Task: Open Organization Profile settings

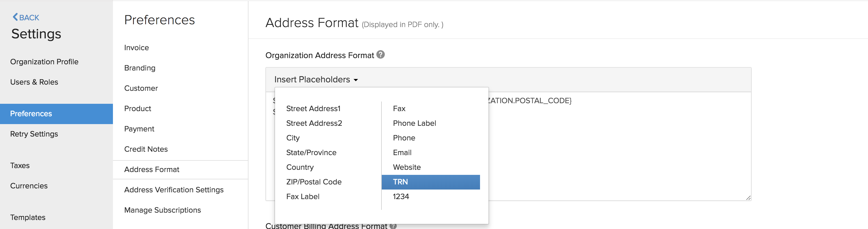Action: (x=44, y=62)
